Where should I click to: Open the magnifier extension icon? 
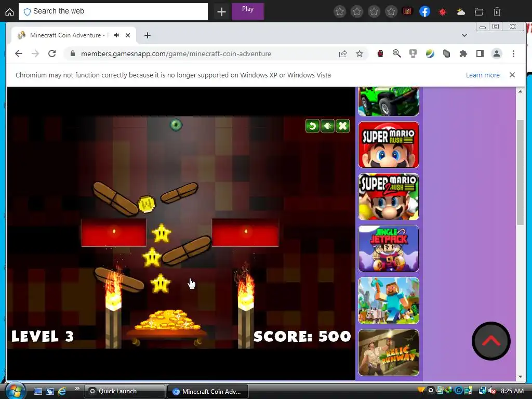(396, 54)
